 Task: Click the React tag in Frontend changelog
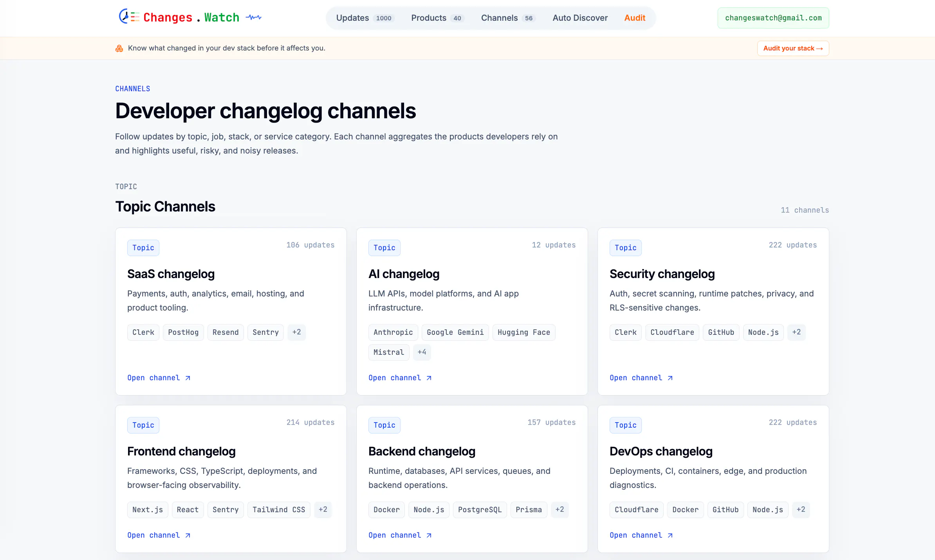pyautogui.click(x=188, y=510)
